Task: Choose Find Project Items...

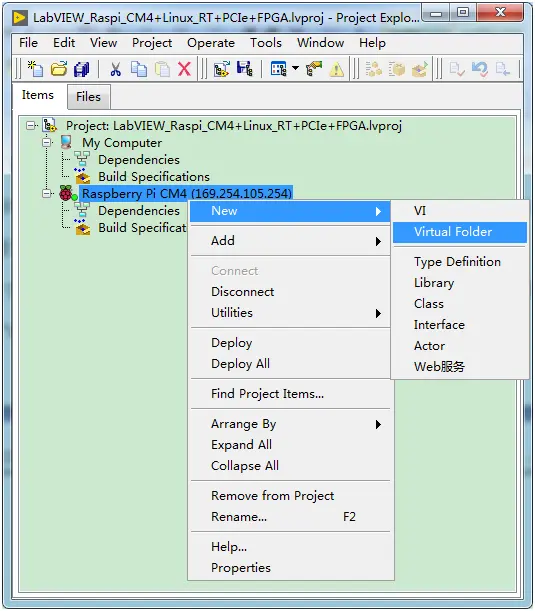Action: click(x=291, y=394)
